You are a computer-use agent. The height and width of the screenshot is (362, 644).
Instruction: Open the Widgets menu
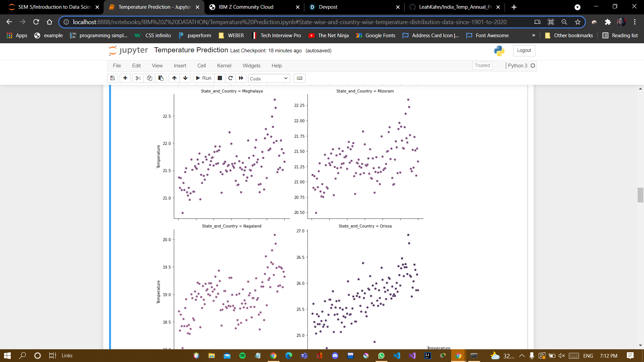coord(251,66)
